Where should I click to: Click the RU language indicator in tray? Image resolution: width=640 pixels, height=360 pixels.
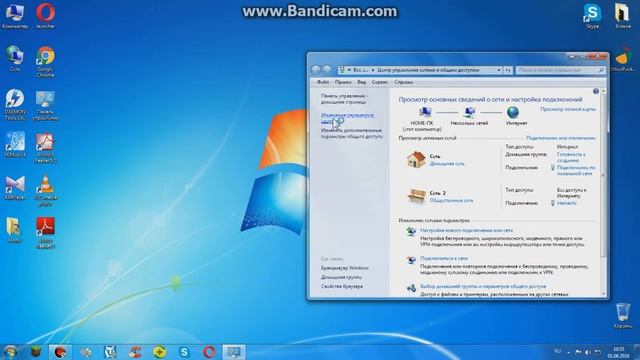point(557,351)
